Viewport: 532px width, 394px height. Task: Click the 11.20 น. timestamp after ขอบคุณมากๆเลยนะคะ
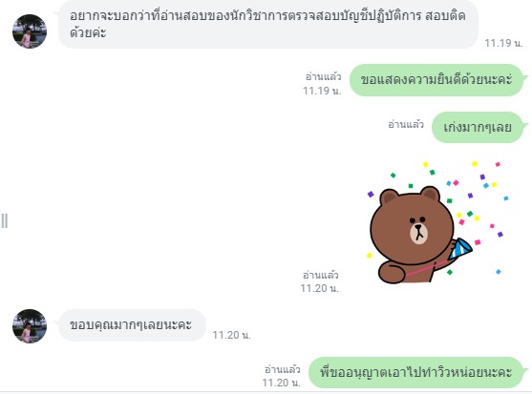[231, 335]
